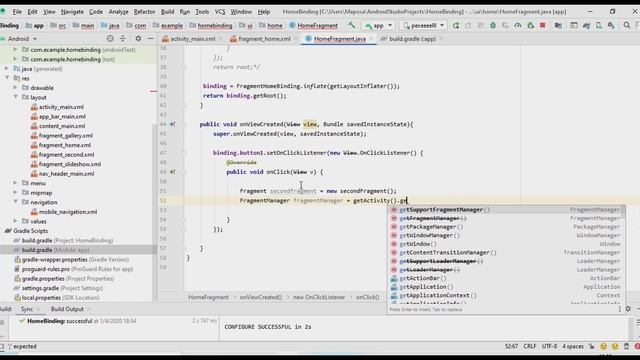Expand the menu folder

16,183
